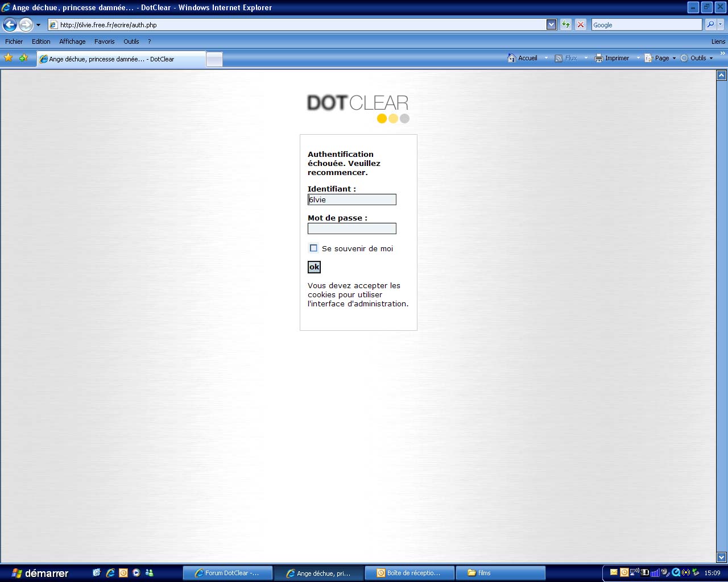Click the Show Desktop quick launch icon
This screenshot has width=728, height=582.
[x=97, y=573]
